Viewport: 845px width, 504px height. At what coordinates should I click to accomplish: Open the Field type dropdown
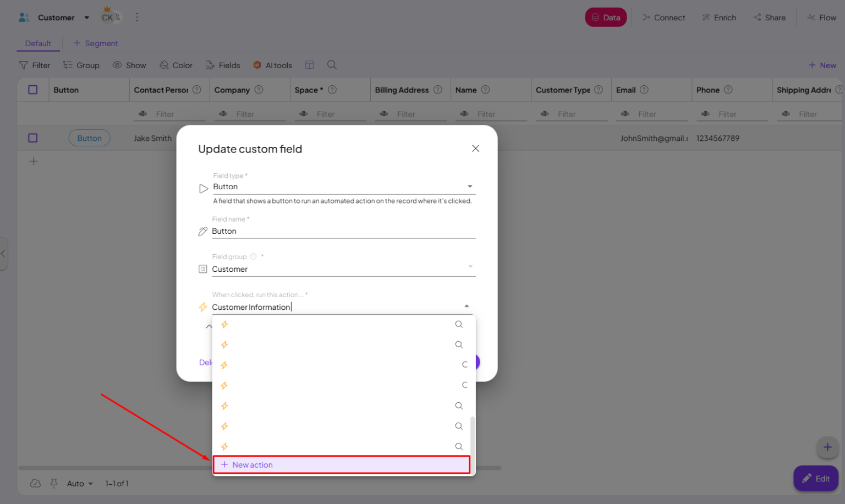point(470,186)
